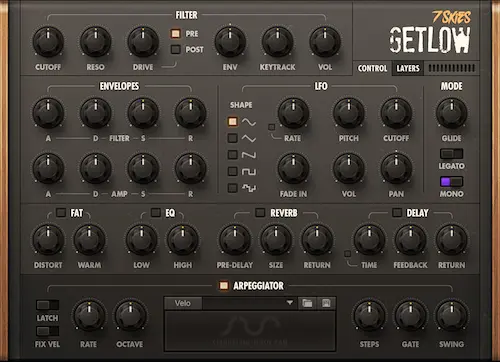Click the LFO PITCH knob

point(349,113)
